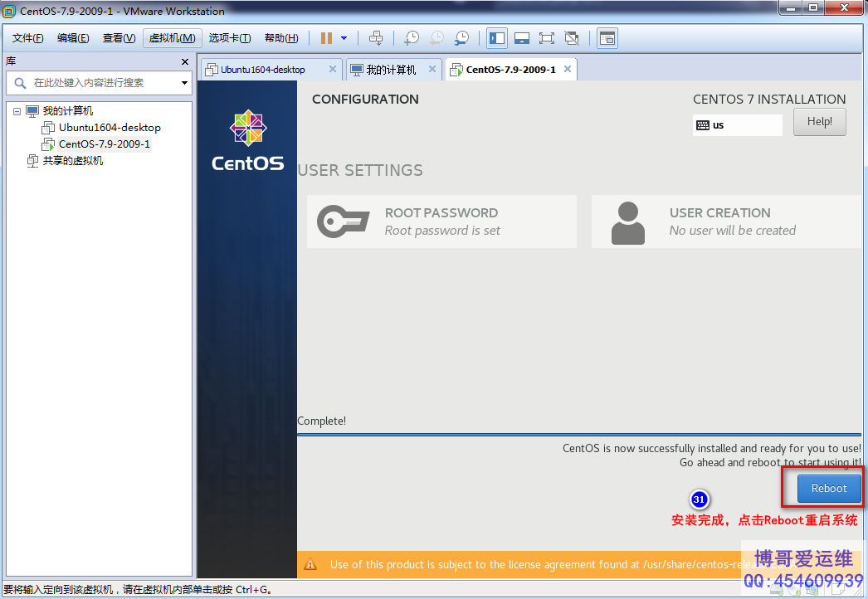Click the Reboot button
This screenshot has height=599, width=868.
(828, 489)
